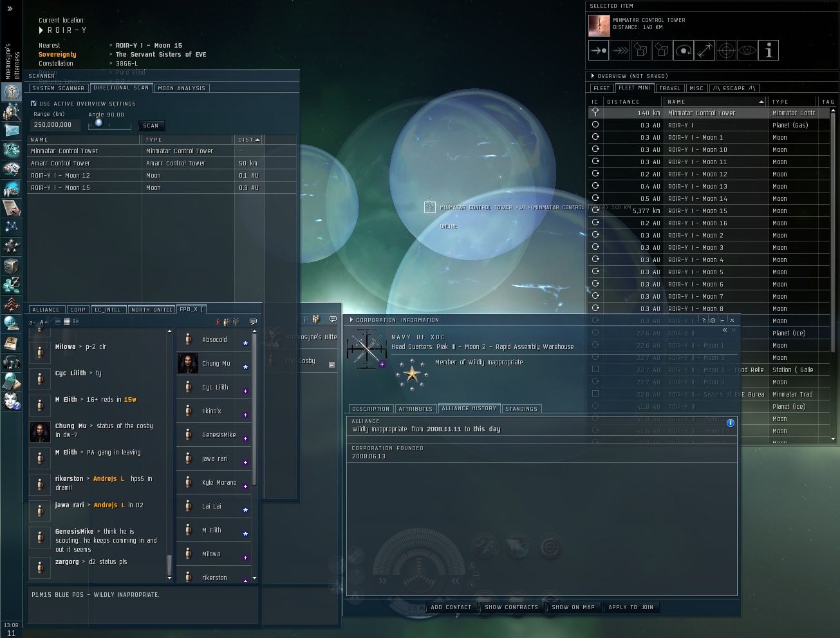Click the chat bubble icon in FPB_X channel
The image size is (840, 638).
253,321
